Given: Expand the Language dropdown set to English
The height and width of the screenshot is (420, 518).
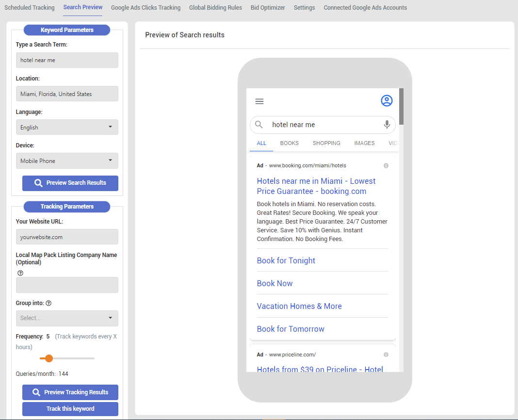Looking at the screenshot, I should (67, 127).
